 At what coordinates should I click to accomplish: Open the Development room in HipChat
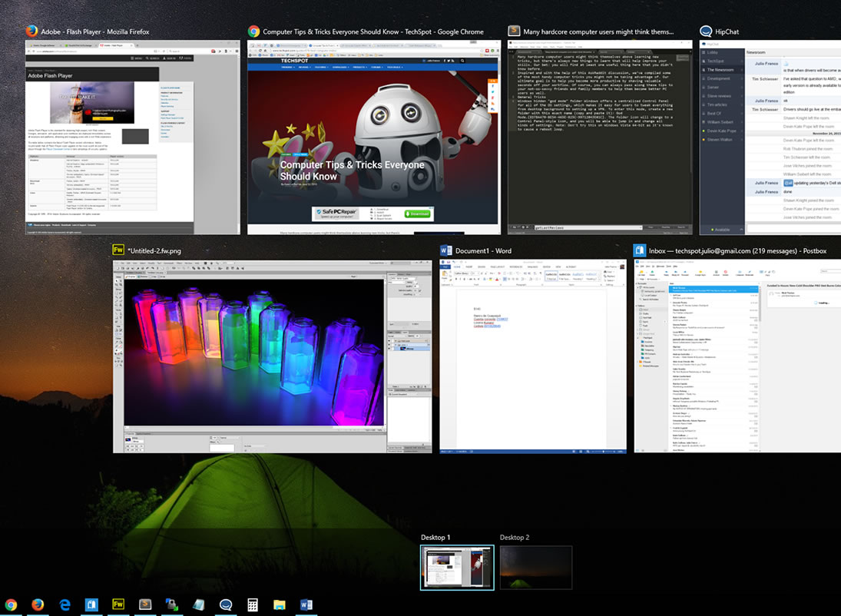721,78
